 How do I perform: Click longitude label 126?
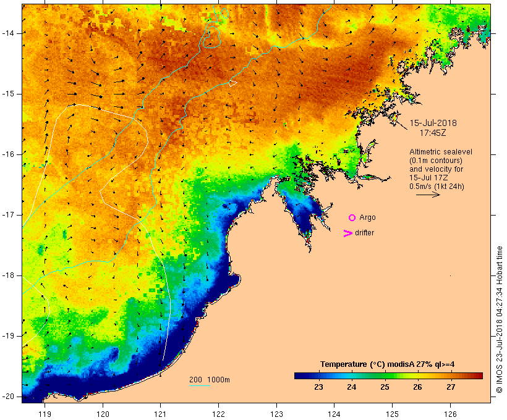(x=450, y=414)
